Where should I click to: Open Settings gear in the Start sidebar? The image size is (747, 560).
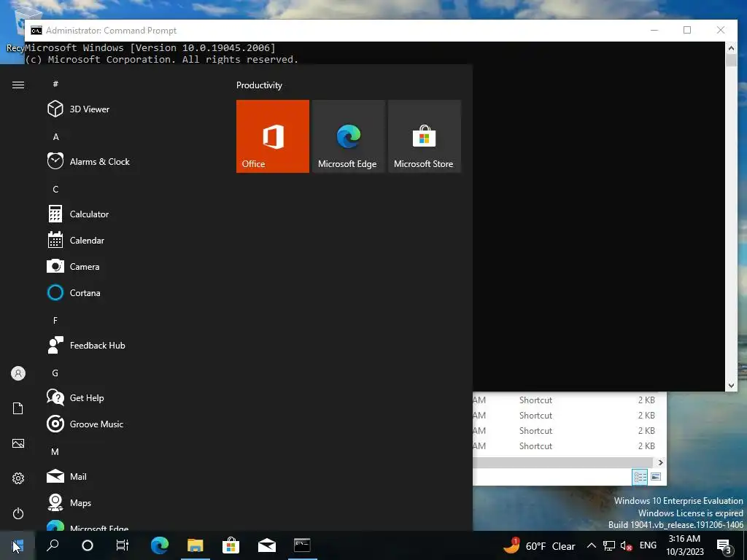click(x=18, y=478)
